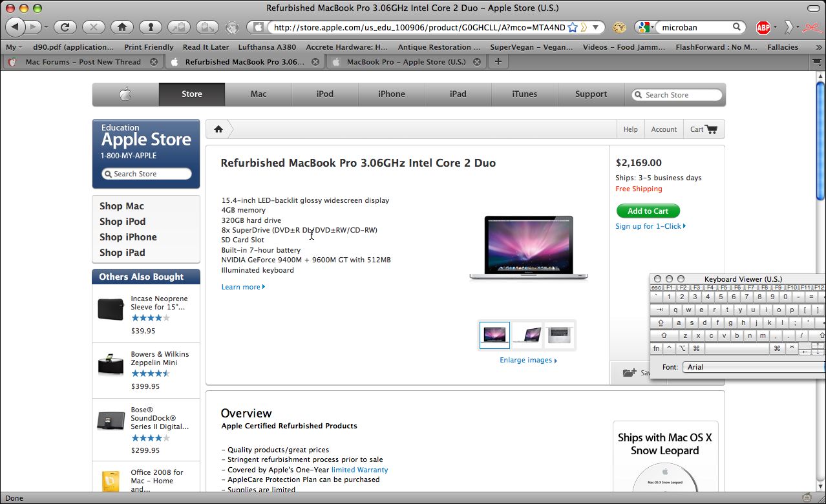The image size is (826, 504).
Task: Go to the browser Home page icon
Action: (x=122, y=27)
